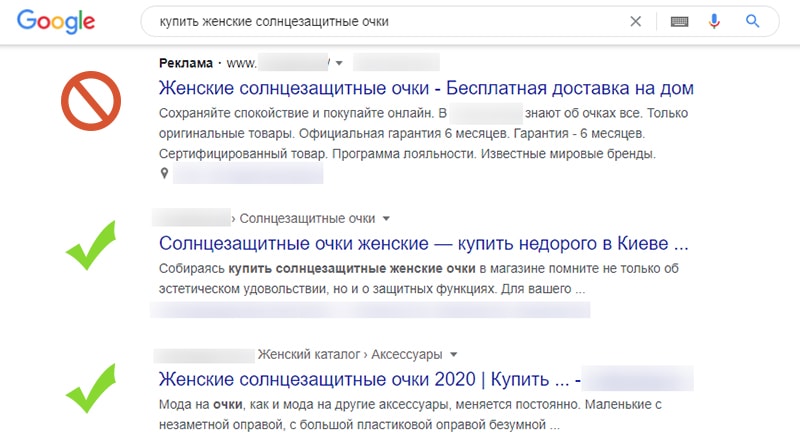Start voice search with the microphone icon
The height and width of the screenshot is (440, 800).
click(714, 21)
